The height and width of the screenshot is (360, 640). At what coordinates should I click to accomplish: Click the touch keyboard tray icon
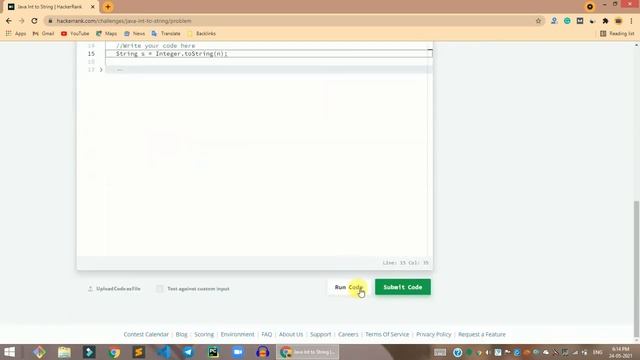tap(440, 352)
